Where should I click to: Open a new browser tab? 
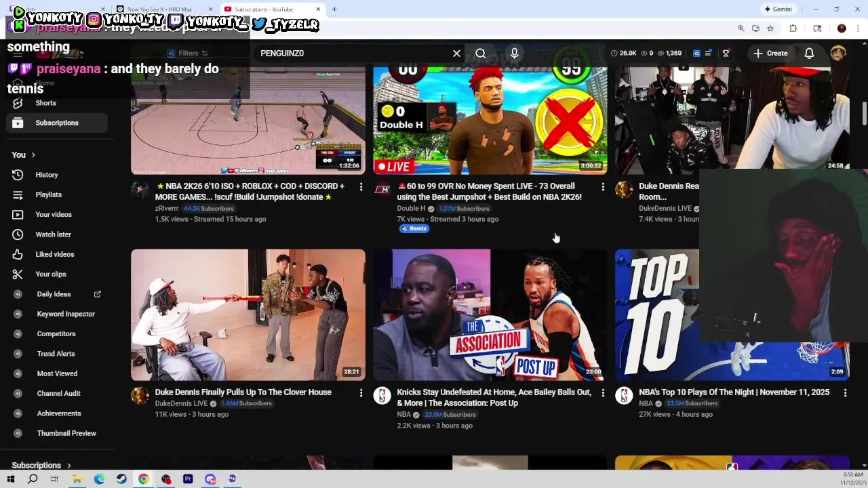point(334,9)
